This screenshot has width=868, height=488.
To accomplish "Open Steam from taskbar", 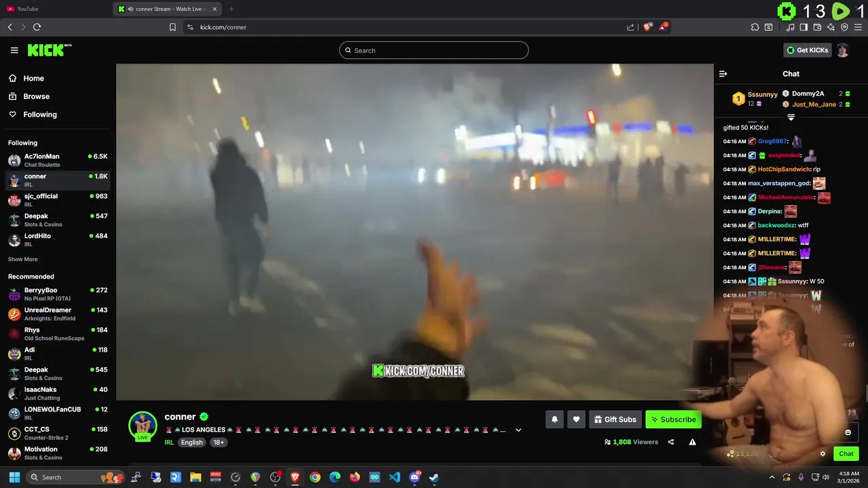I will click(434, 477).
